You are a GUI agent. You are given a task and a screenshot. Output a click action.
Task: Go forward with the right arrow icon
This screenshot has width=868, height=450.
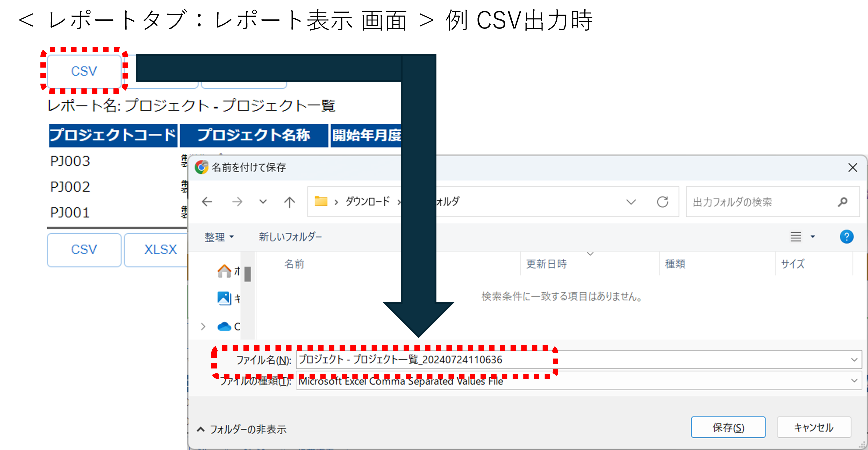coord(237,202)
